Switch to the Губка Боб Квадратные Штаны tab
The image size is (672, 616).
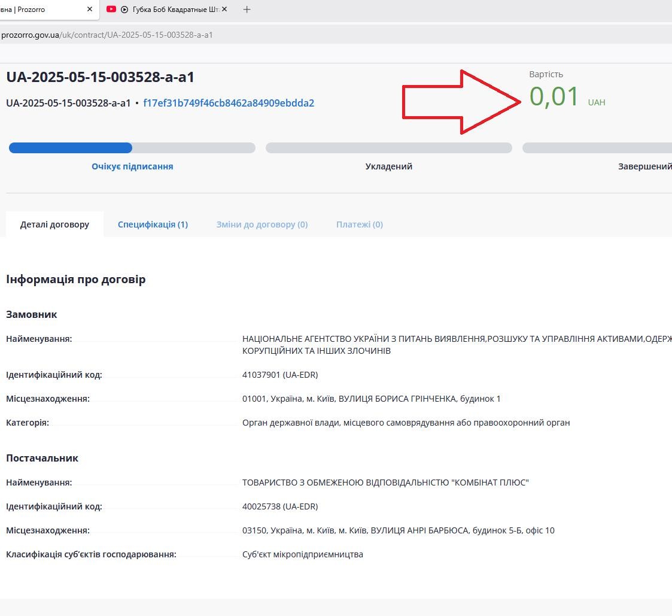[166, 10]
